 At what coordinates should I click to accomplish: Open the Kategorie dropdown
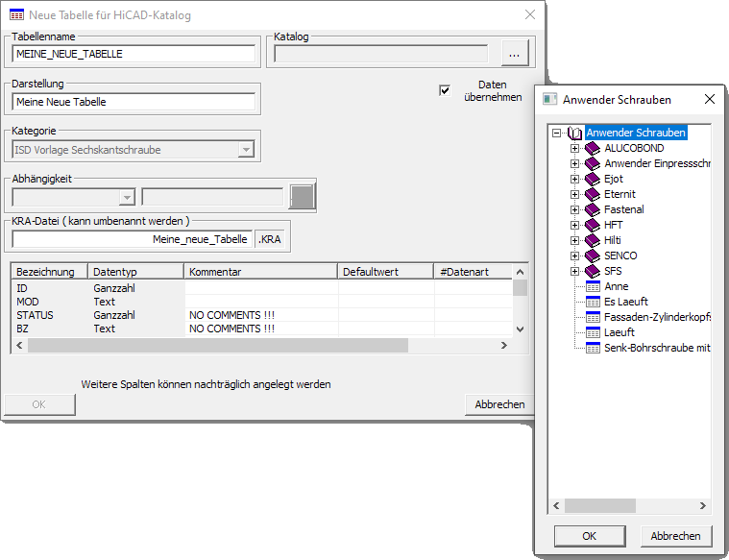[246, 150]
